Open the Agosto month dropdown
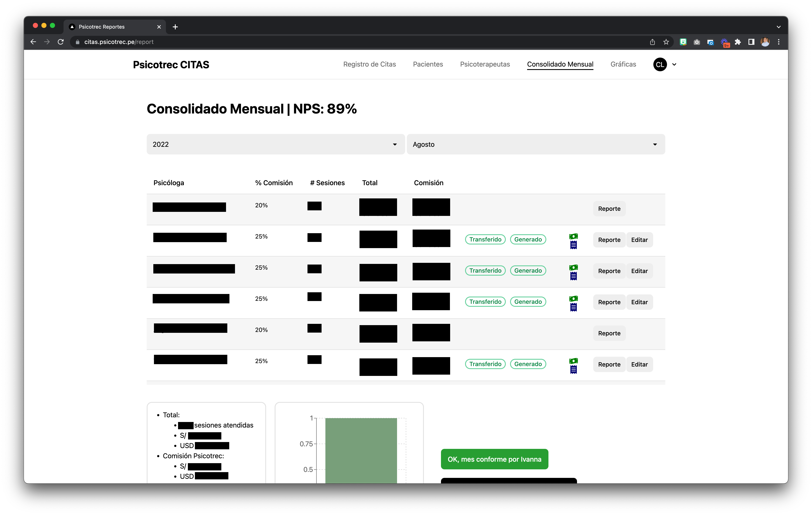The image size is (812, 515). 535,144
